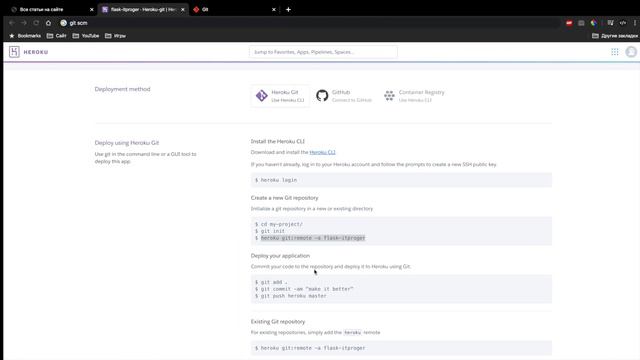640x360 pixels.
Task: Focus the Jump to Favorites search field
Action: 323,52
